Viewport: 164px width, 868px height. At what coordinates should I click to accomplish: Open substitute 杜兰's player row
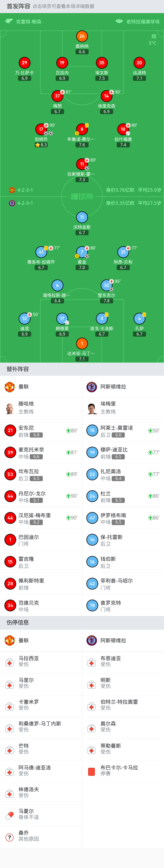click(x=123, y=496)
